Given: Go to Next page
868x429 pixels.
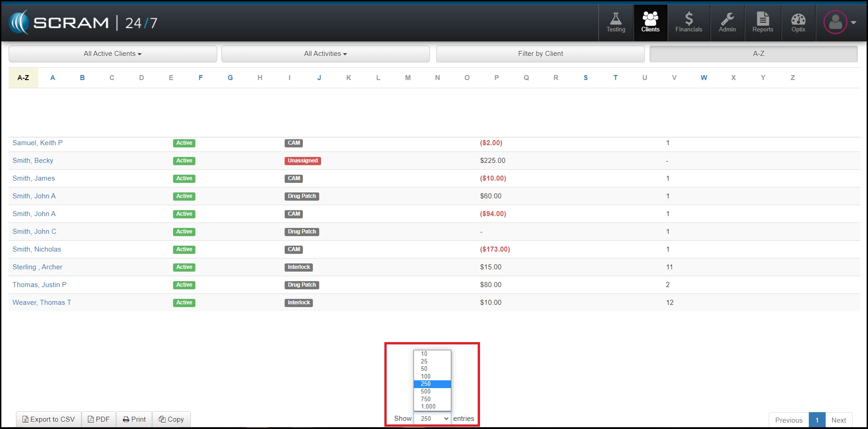Looking at the screenshot, I should tap(838, 420).
